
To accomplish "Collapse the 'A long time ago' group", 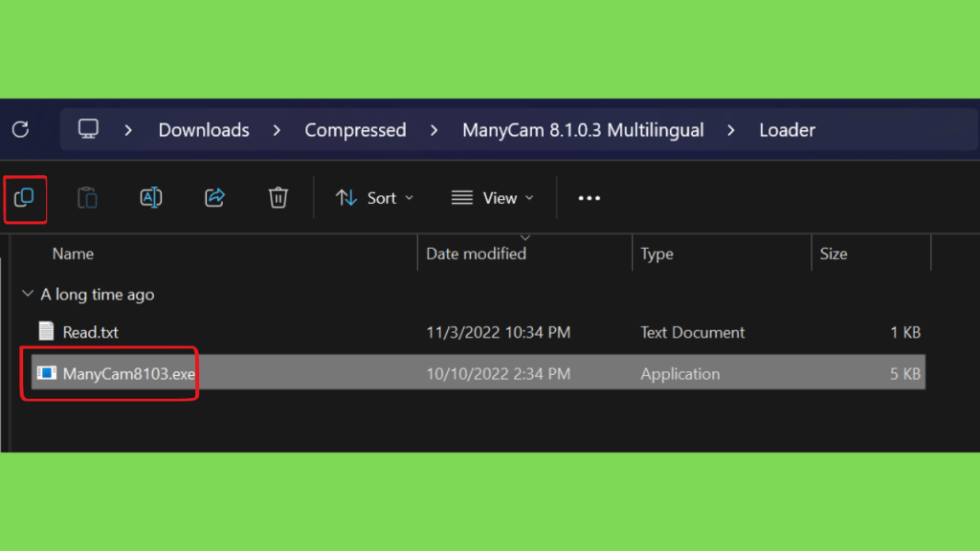I will pyautogui.click(x=28, y=294).
